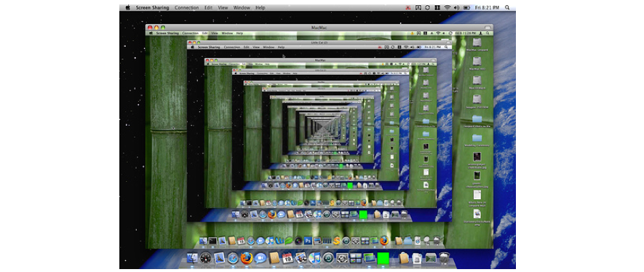Open Dashboard gauge icon in outermost dock
The width and height of the screenshot is (644, 272).
tap(206, 258)
